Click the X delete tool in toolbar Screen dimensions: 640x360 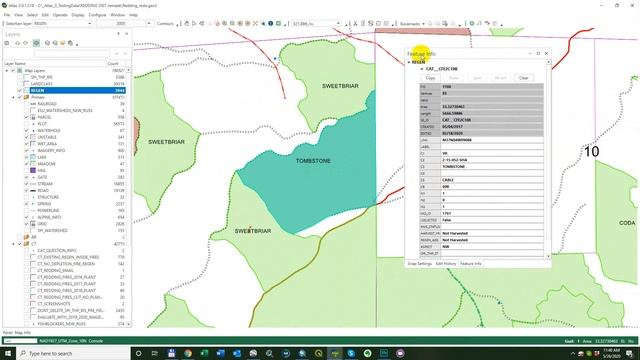(x=355, y=24)
